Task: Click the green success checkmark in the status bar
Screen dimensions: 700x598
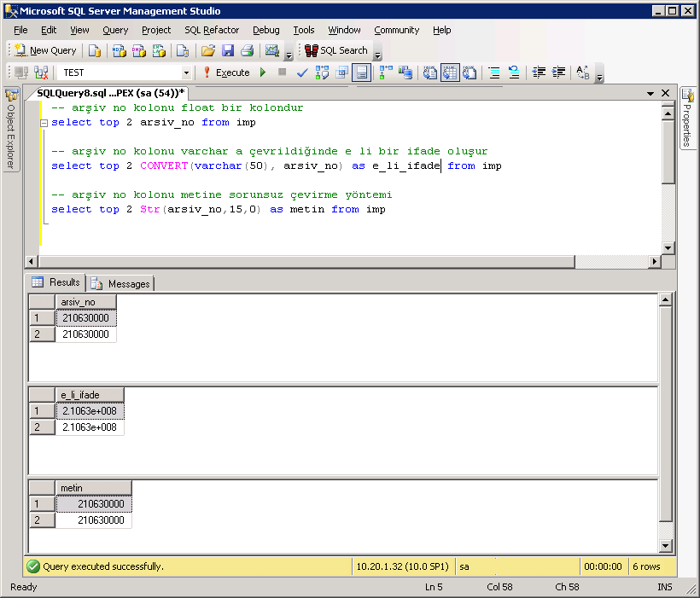Action: click(33, 566)
